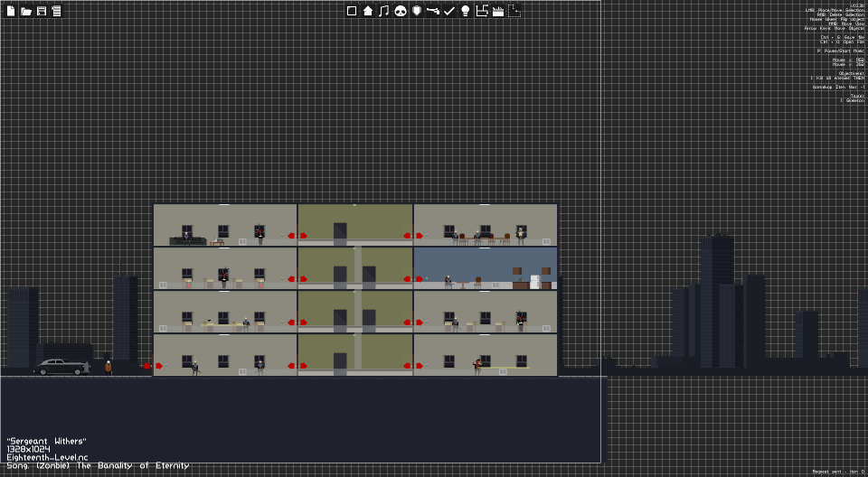Select the panda mask enemy tool
The width and height of the screenshot is (868, 477).
click(401, 11)
